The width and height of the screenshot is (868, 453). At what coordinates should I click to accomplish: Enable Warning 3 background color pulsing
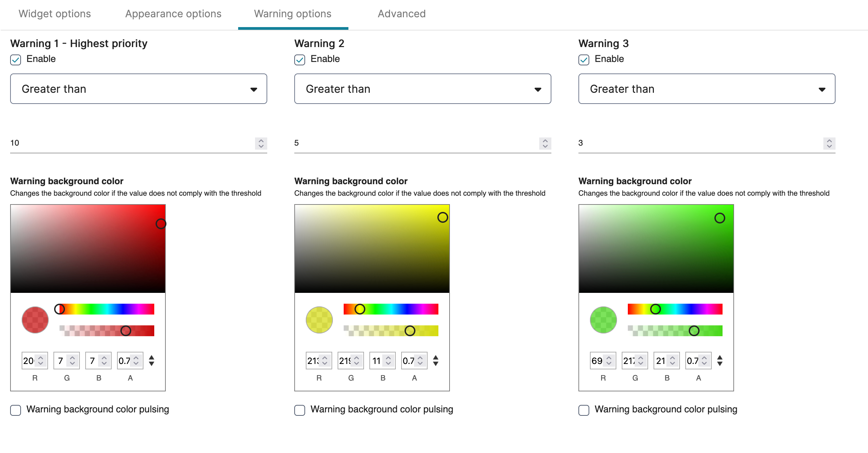click(584, 410)
